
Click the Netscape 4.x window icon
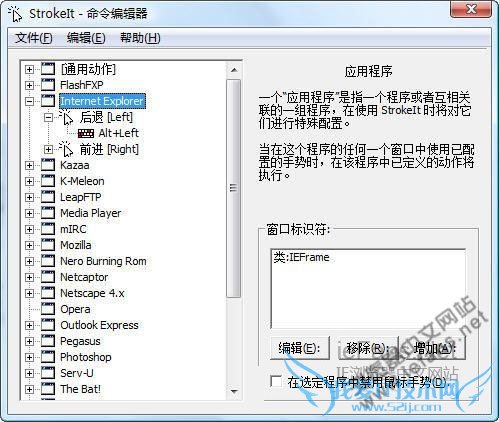coord(48,293)
